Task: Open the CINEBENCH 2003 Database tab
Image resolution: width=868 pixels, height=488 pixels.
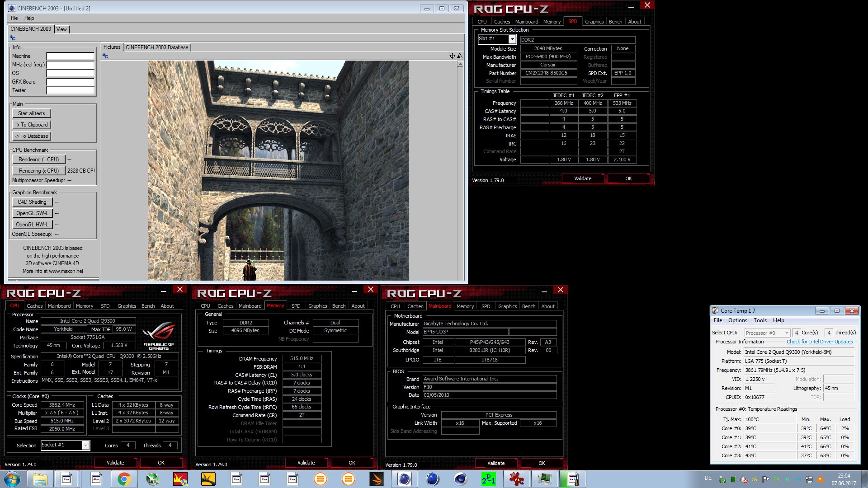Action: (x=157, y=47)
